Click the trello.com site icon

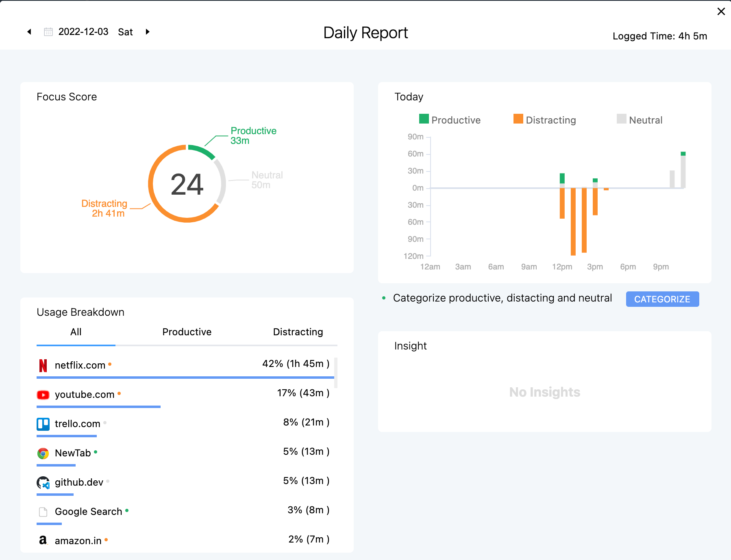pos(43,424)
